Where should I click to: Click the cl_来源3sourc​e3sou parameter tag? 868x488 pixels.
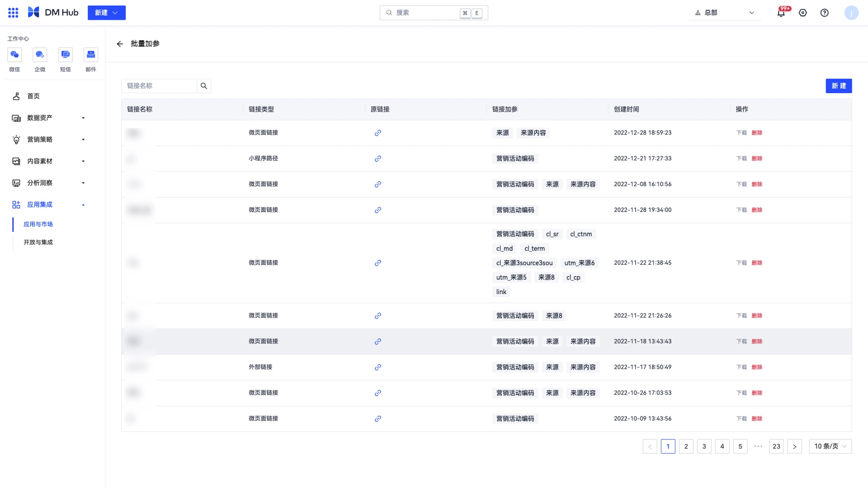coord(524,263)
